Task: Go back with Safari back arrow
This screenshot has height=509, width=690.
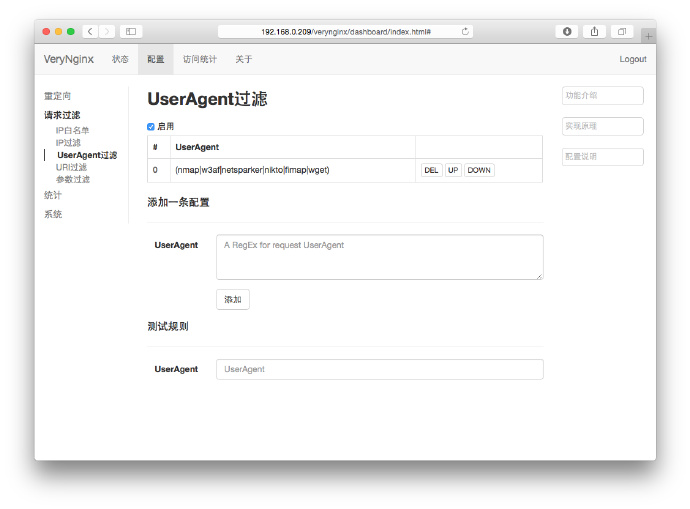Action: pos(90,31)
